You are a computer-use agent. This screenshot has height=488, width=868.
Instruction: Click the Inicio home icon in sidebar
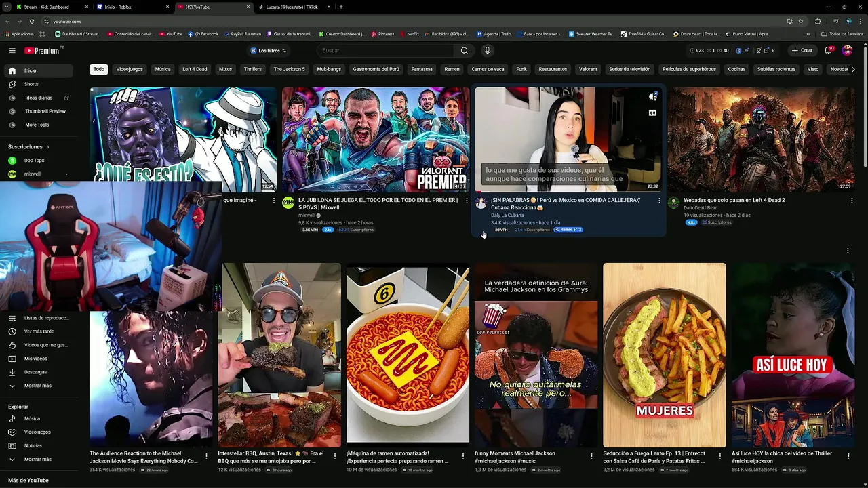(x=12, y=70)
